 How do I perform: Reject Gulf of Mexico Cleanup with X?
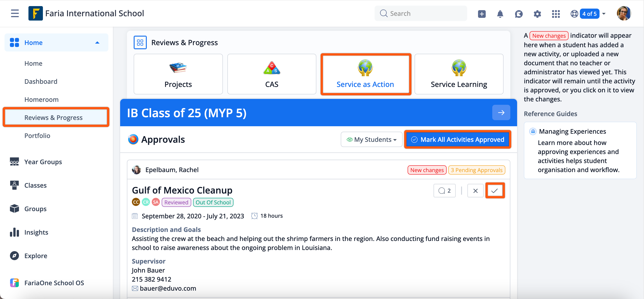click(x=475, y=191)
